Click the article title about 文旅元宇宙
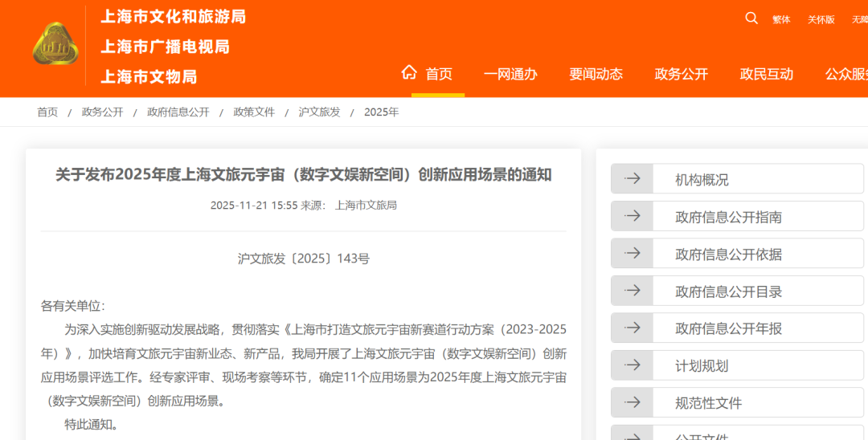 pos(303,175)
